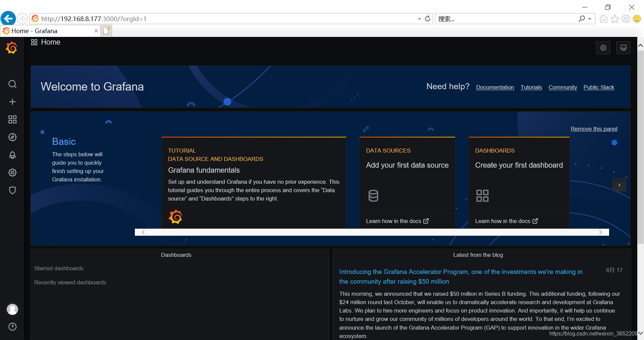Click the grid icon in Dashboards card
This screenshot has width=644, height=340.
click(482, 195)
